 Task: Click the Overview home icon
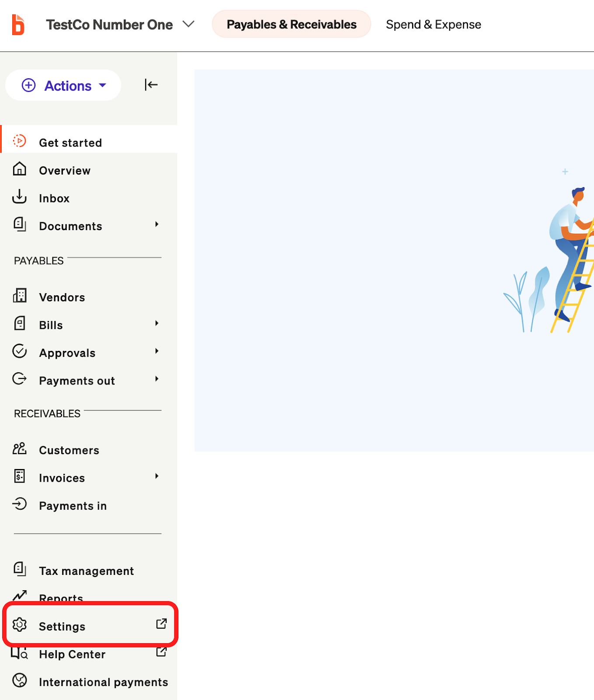pos(20,169)
